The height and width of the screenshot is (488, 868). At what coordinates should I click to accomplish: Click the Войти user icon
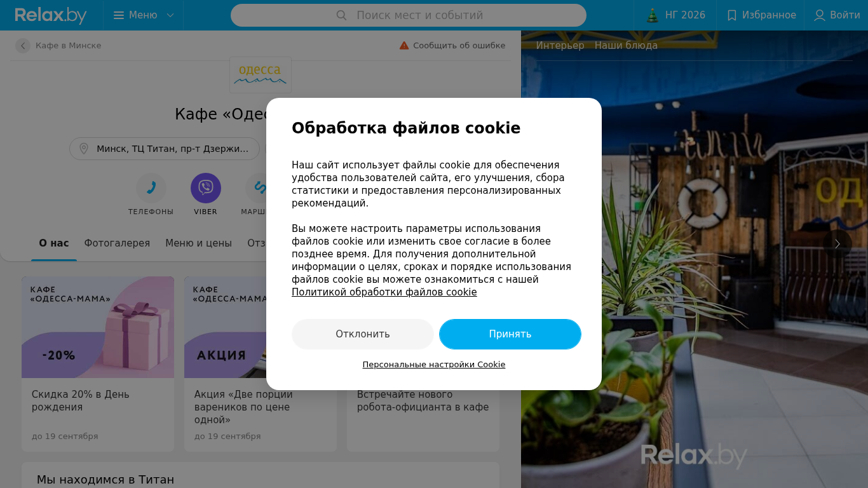click(820, 15)
